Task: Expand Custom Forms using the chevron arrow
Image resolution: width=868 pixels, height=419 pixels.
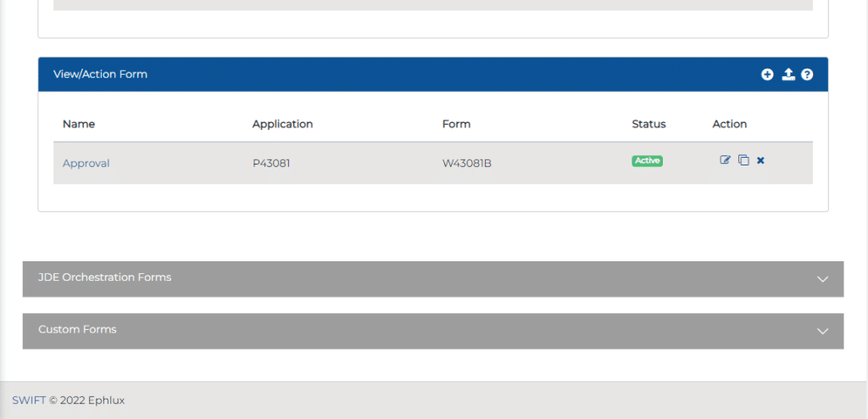Action: point(821,331)
